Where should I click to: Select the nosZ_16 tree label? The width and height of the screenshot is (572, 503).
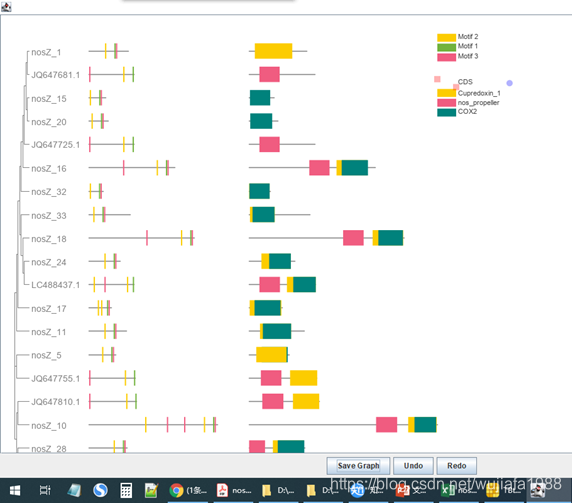(x=49, y=169)
